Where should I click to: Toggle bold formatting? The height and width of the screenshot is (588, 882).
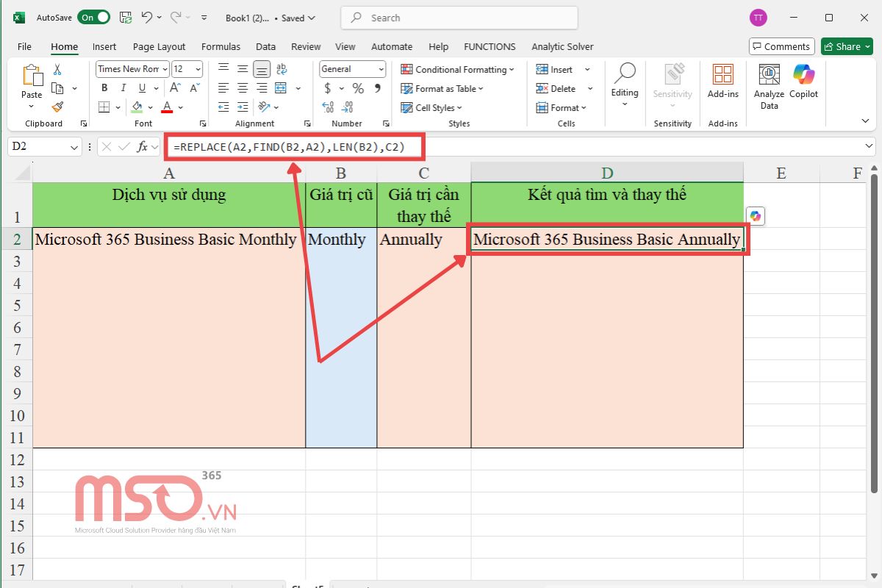[104, 88]
